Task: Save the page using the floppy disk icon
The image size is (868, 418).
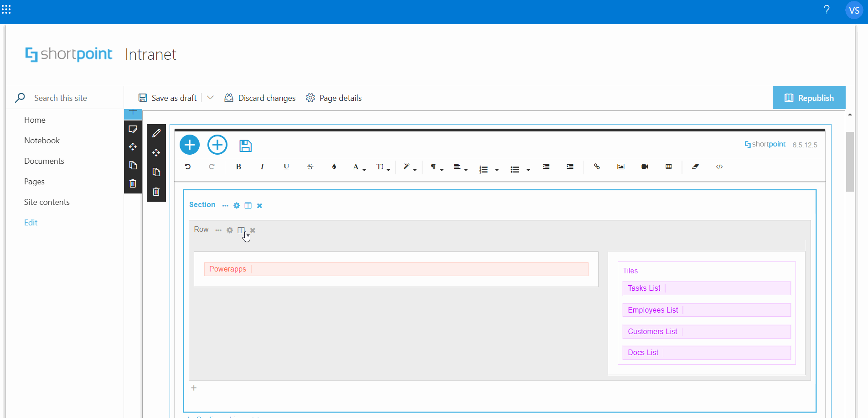Action: tap(245, 145)
